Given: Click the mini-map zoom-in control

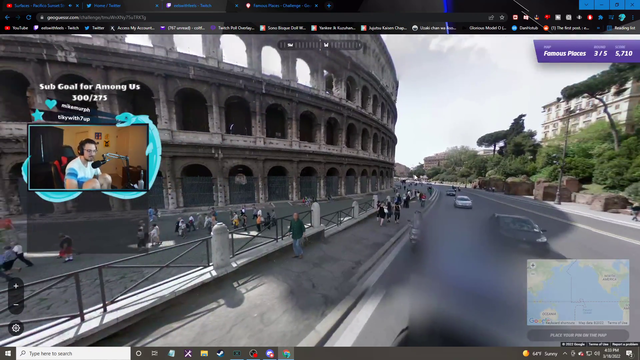Looking at the screenshot, I should coord(533,265).
